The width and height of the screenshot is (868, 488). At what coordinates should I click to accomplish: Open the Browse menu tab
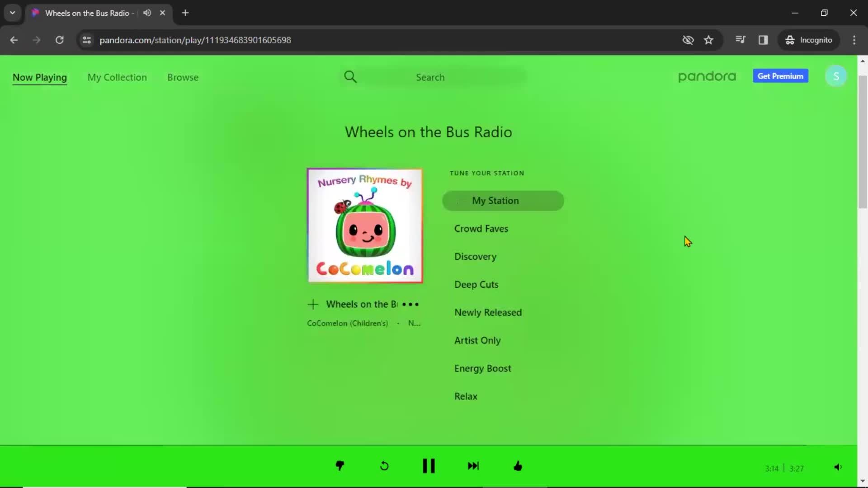183,77
